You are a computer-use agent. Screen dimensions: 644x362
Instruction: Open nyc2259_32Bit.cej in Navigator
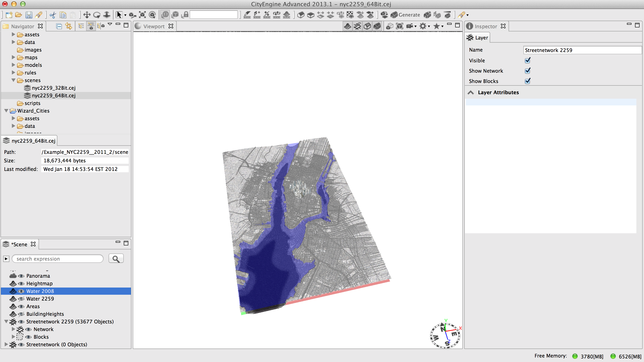pyautogui.click(x=53, y=88)
